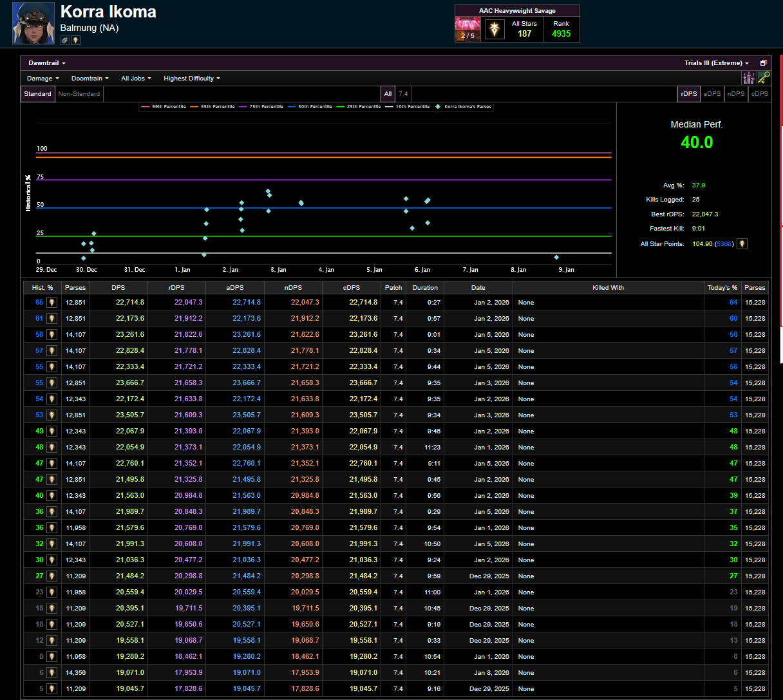
Task: Switch metric to nDPS
Action: coord(736,94)
